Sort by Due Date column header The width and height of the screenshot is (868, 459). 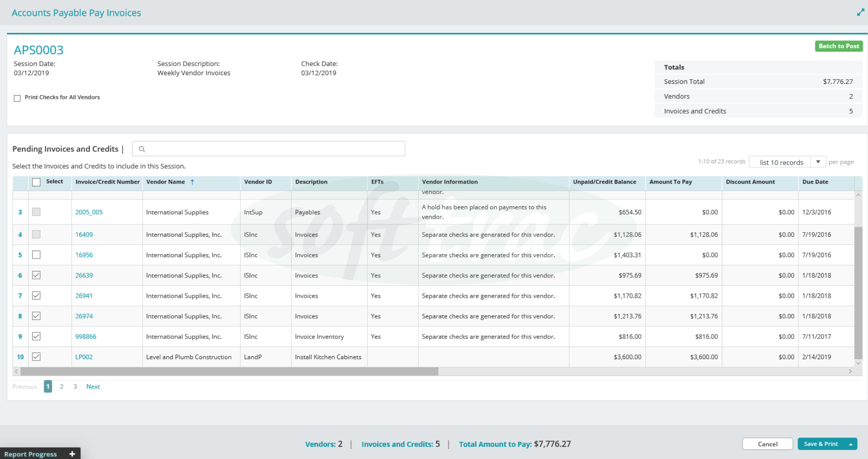(x=815, y=182)
